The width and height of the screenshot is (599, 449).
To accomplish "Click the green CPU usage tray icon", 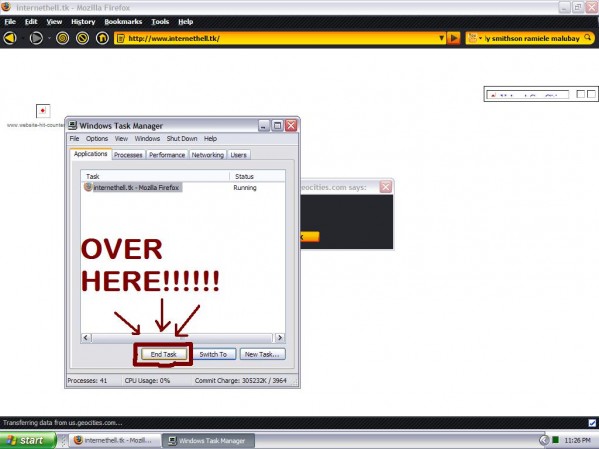I will (556, 440).
